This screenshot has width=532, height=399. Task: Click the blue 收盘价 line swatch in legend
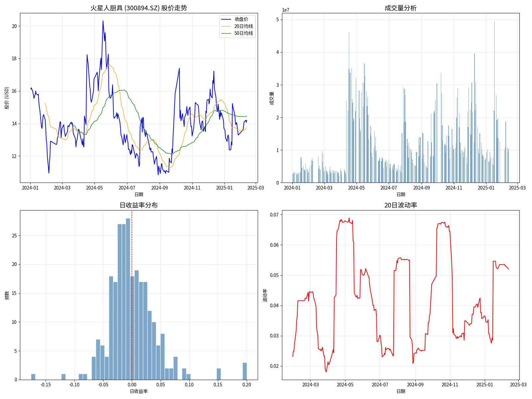226,19
